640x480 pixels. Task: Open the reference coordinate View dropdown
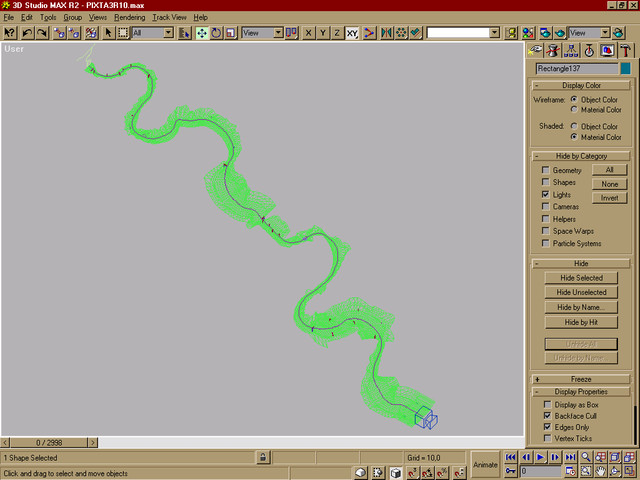pyautogui.click(x=278, y=33)
